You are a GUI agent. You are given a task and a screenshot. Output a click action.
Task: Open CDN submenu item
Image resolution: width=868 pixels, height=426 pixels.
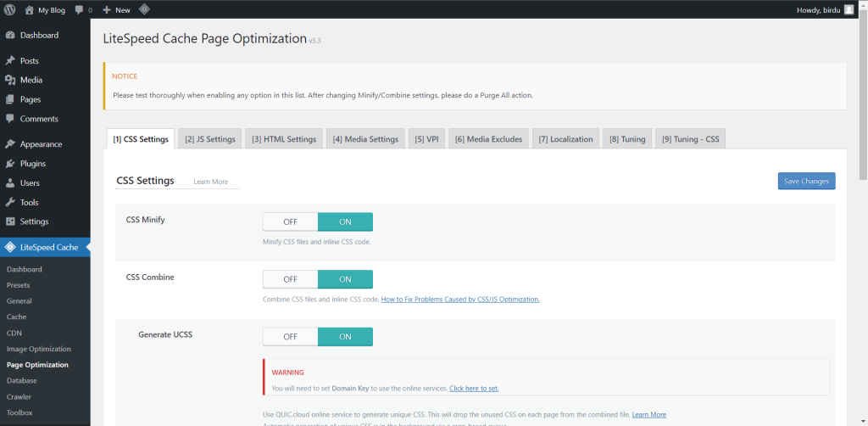(x=14, y=333)
